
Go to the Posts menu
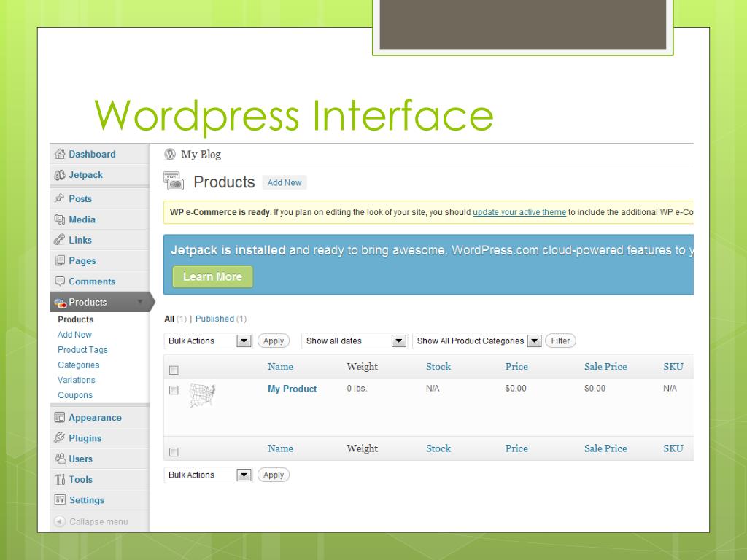(80, 198)
